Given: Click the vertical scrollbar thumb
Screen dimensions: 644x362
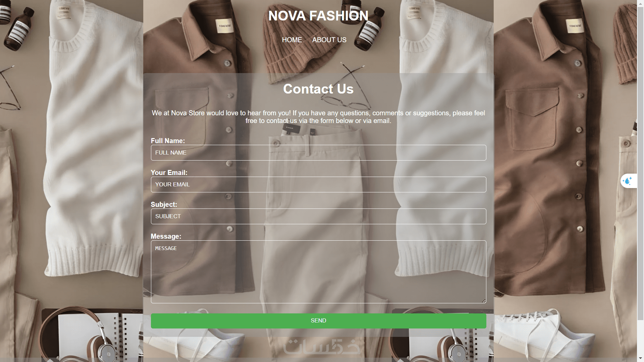Looking at the screenshot, I should 640,163.
